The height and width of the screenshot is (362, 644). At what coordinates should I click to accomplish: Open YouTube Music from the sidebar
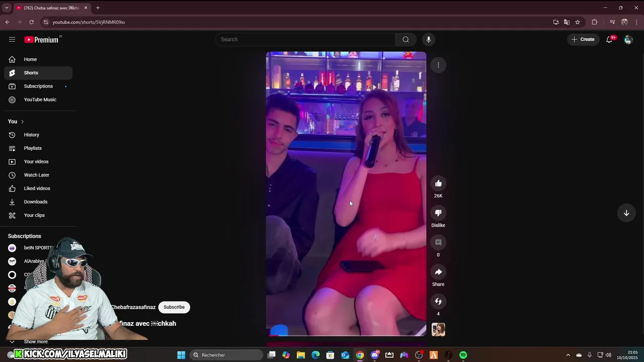[x=38, y=100]
